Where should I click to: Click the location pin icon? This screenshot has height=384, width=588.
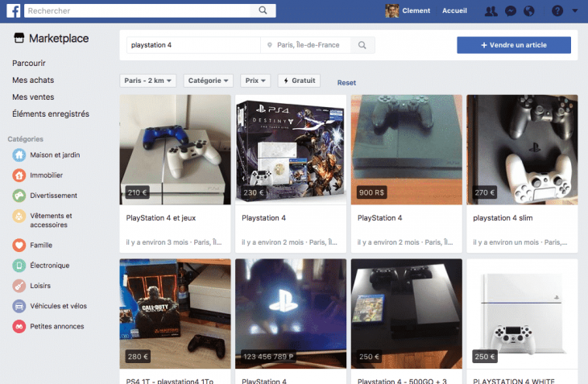269,45
